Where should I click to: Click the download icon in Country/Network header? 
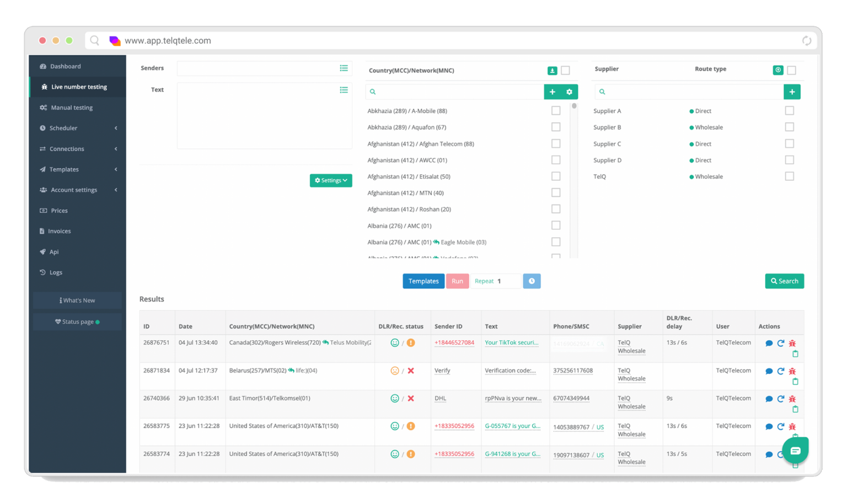coord(552,71)
